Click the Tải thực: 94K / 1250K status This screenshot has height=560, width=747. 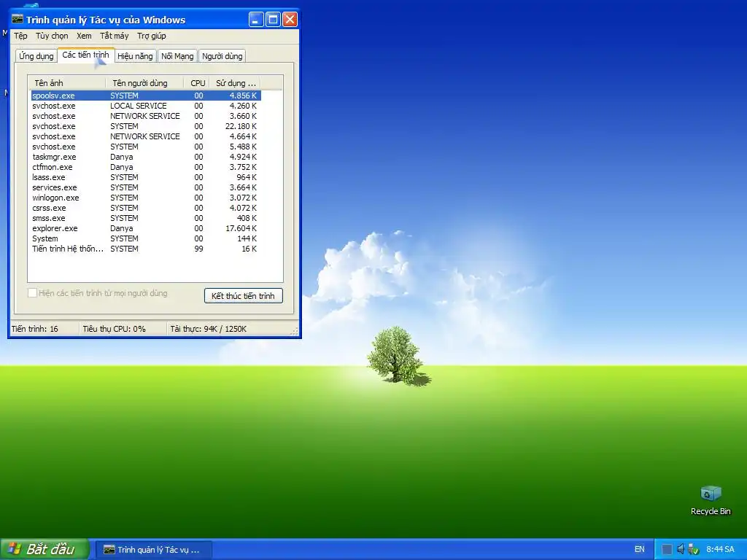point(208,329)
